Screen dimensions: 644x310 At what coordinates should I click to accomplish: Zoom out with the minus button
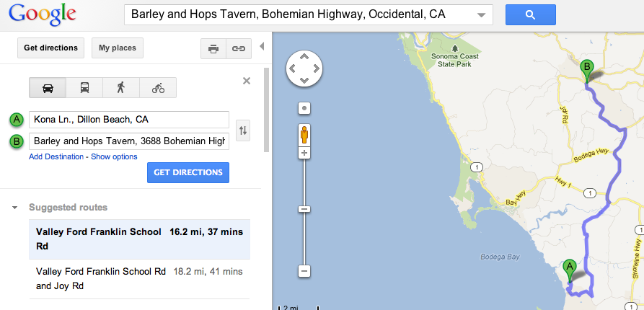point(304,271)
